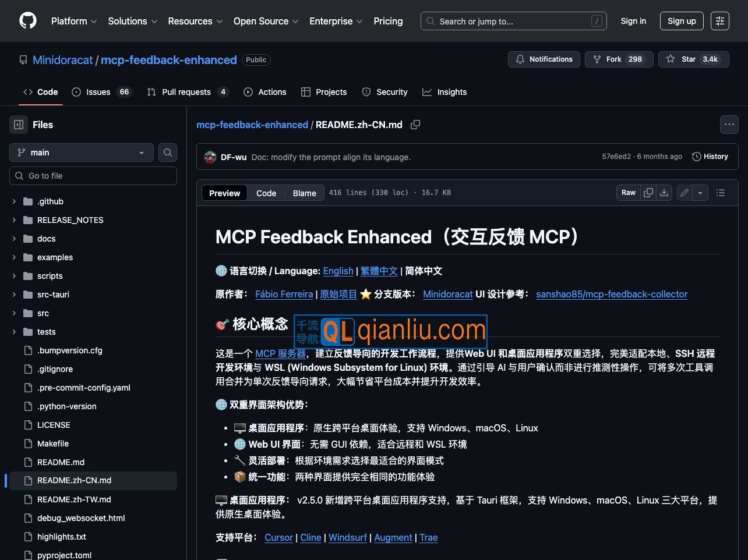Open the file outline icon
The height and width of the screenshot is (560, 748).
coord(720,192)
